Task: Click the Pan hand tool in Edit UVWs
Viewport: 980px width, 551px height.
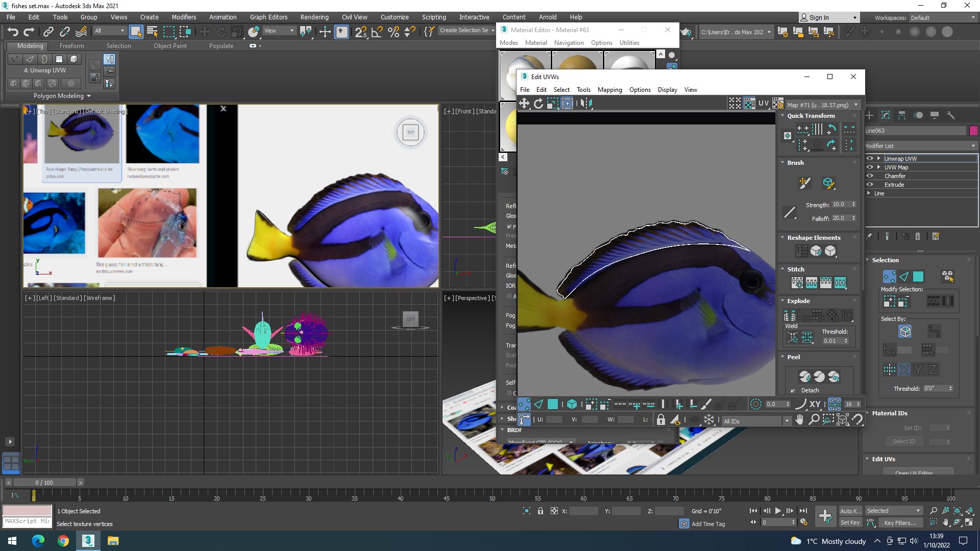Action: click(799, 419)
